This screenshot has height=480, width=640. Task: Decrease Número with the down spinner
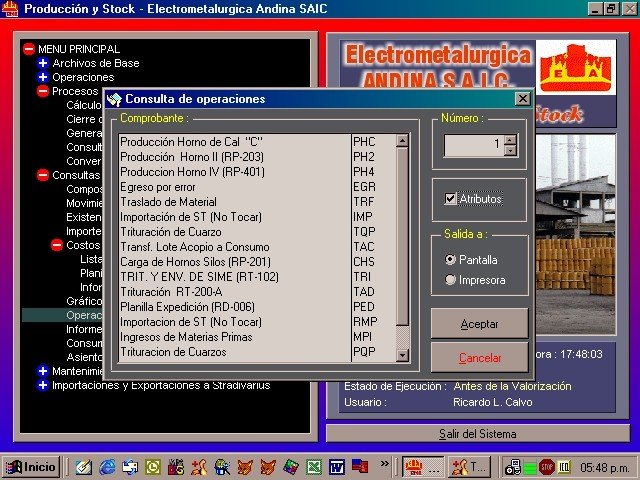(510, 151)
